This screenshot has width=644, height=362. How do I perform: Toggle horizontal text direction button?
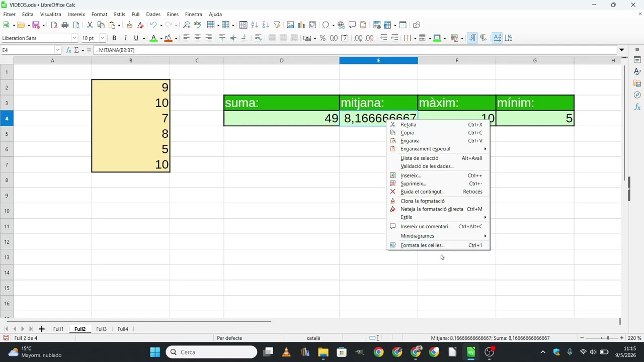[497, 38]
